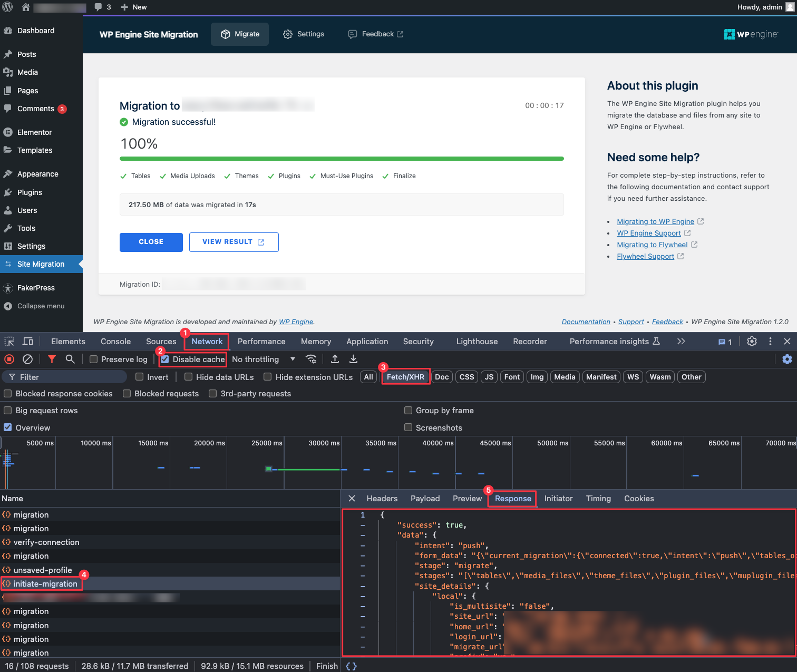Image resolution: width=797 pixels, height=672 pixels.
Task: Open the Migrating to WP Engine link
Action: point(655,222)
